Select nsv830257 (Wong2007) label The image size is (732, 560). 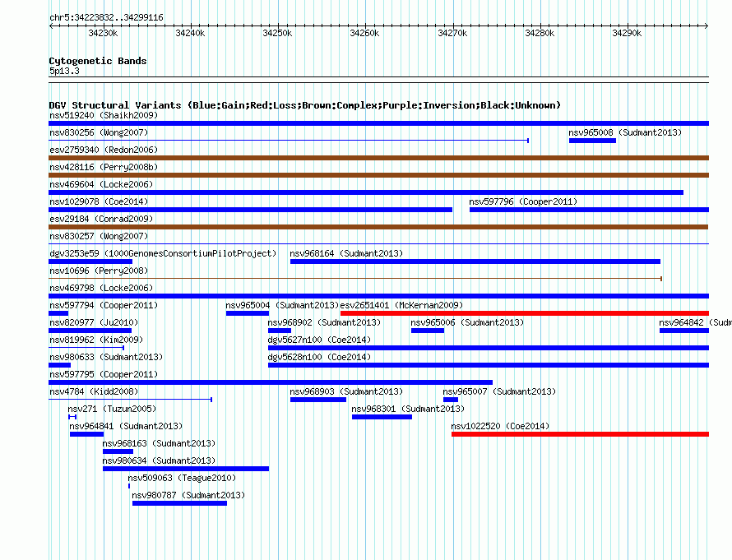click(x=99, y=236)
